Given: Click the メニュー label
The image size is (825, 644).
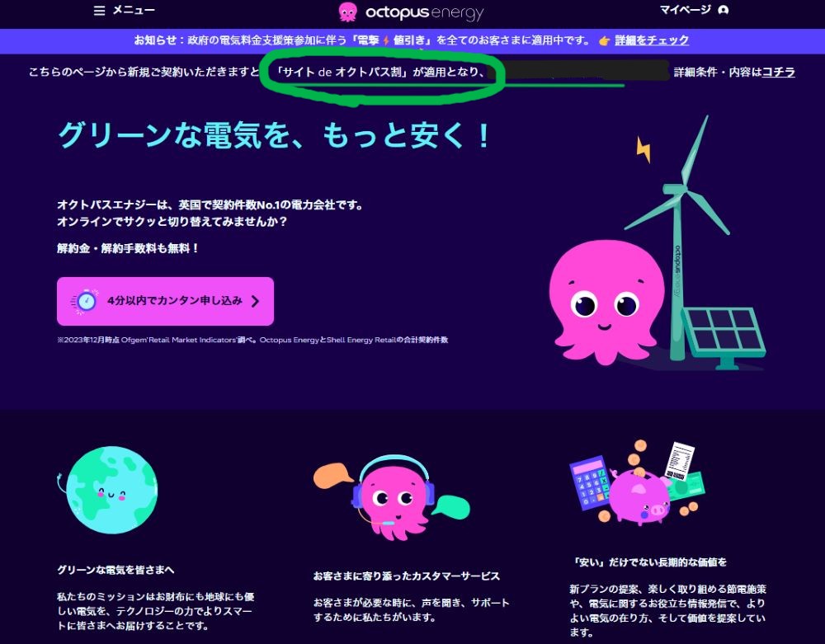Looking at the screenshot, I should [x=134, y=10].
